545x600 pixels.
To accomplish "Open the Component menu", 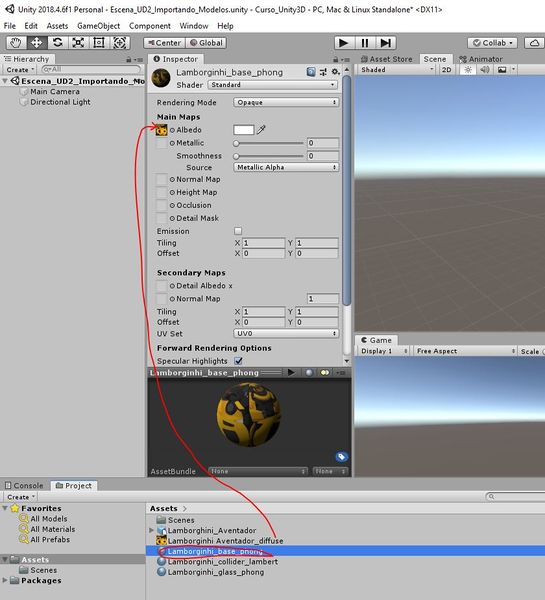I will [150, 26].
